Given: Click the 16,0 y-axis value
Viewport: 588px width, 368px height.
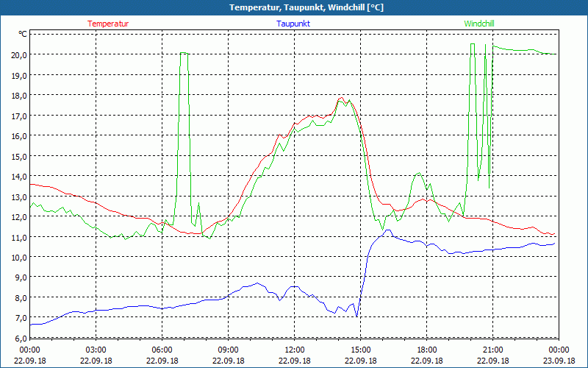Looking at the screenshot, I should tap(19, 136).
